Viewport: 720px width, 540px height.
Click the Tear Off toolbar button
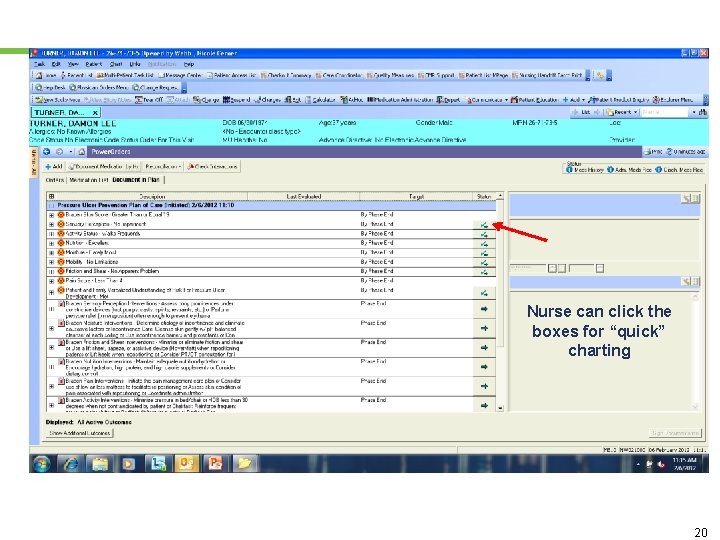point(149,100)
